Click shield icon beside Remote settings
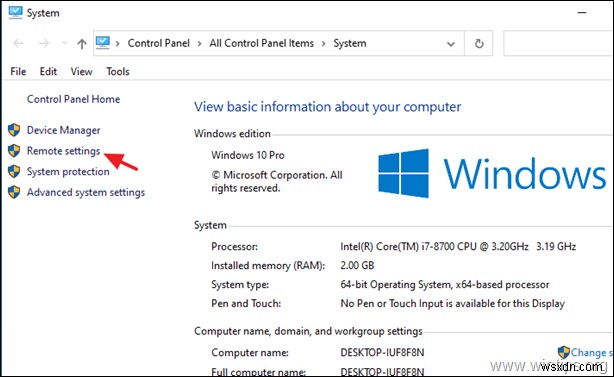Viewport: 614px width, 377px height. pyautogui.click(x=14, y=150)
